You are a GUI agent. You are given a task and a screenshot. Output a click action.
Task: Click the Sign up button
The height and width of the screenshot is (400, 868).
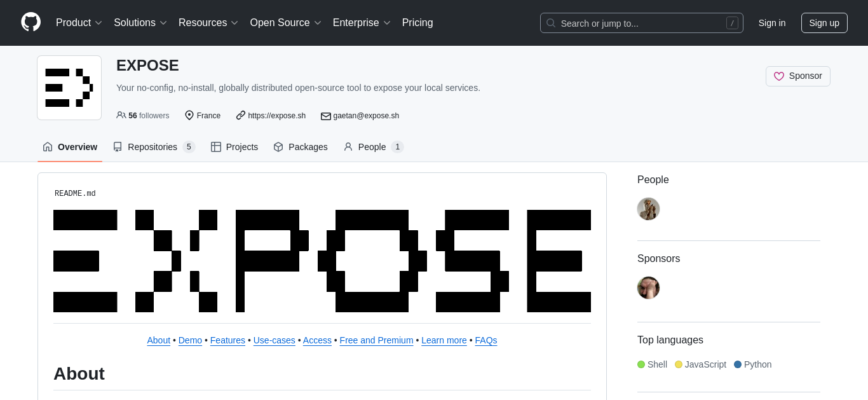tap(824, 23)
